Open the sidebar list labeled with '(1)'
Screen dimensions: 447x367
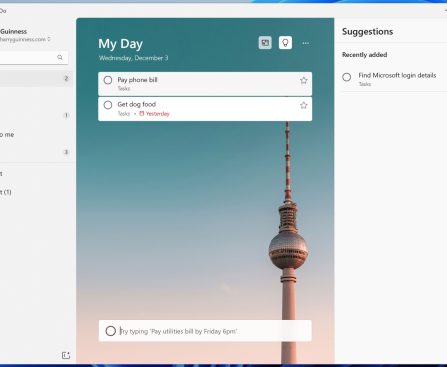[x=36, y=192]
